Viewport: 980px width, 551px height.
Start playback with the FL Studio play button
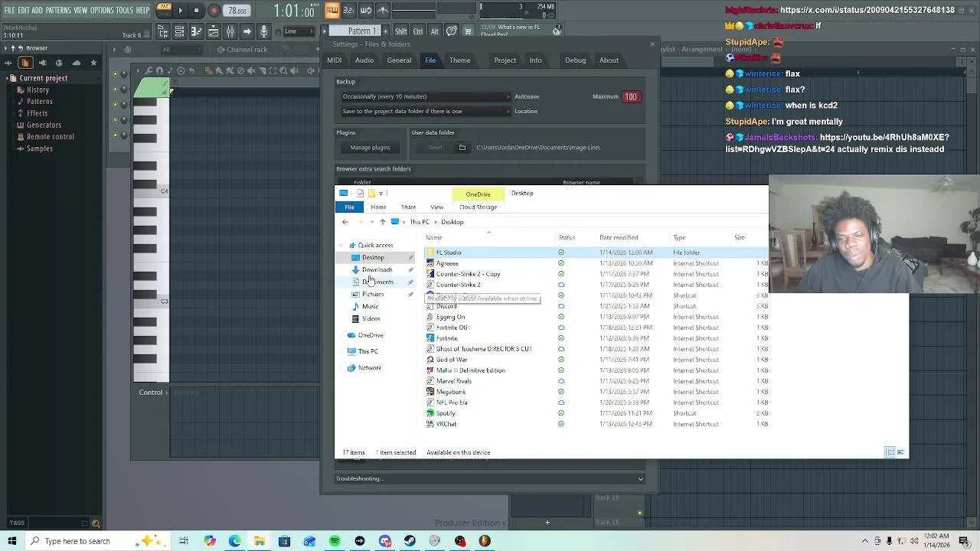point(180,11)
